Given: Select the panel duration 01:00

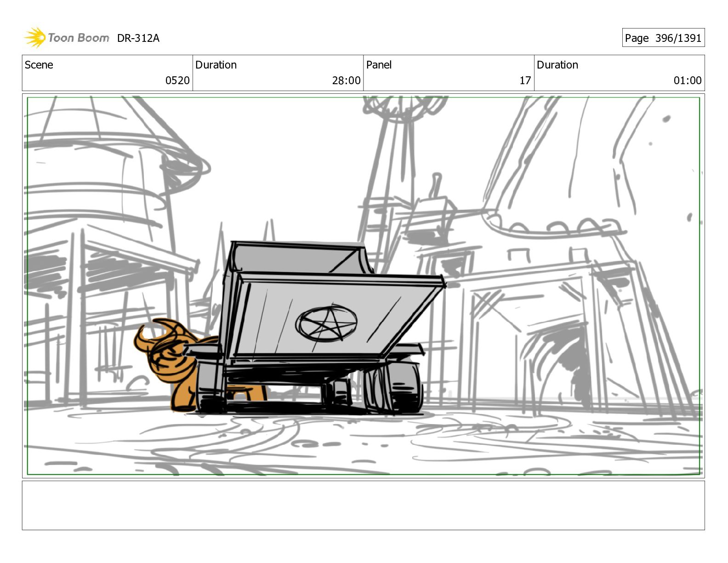Looking at the screenshot, I should (x=688, y=80).
